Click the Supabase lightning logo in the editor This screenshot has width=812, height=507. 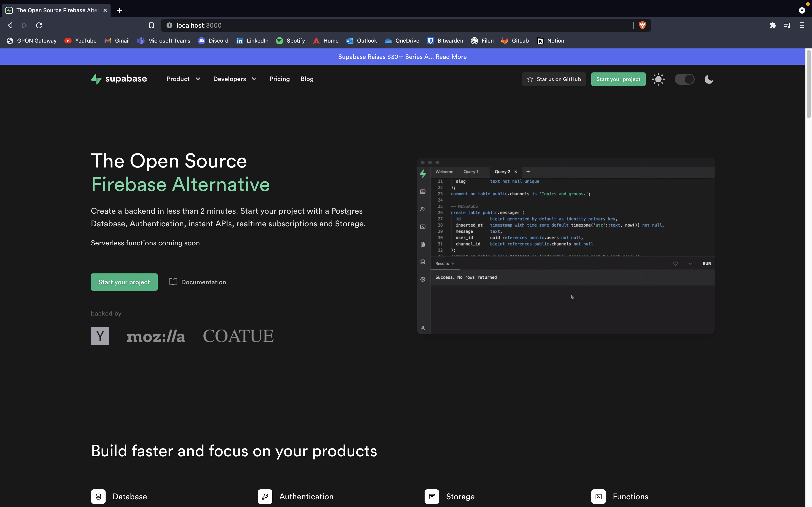coord(423,174)
